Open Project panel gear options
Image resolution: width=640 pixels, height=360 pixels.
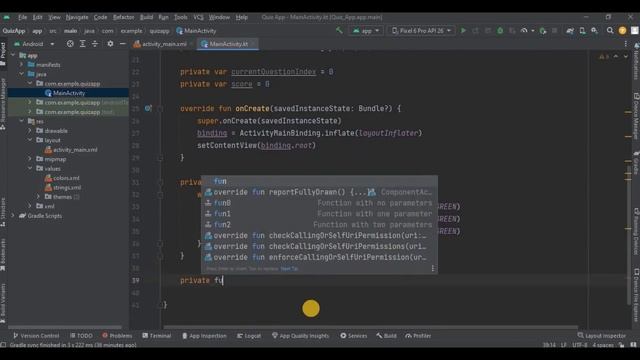point(110,44)
